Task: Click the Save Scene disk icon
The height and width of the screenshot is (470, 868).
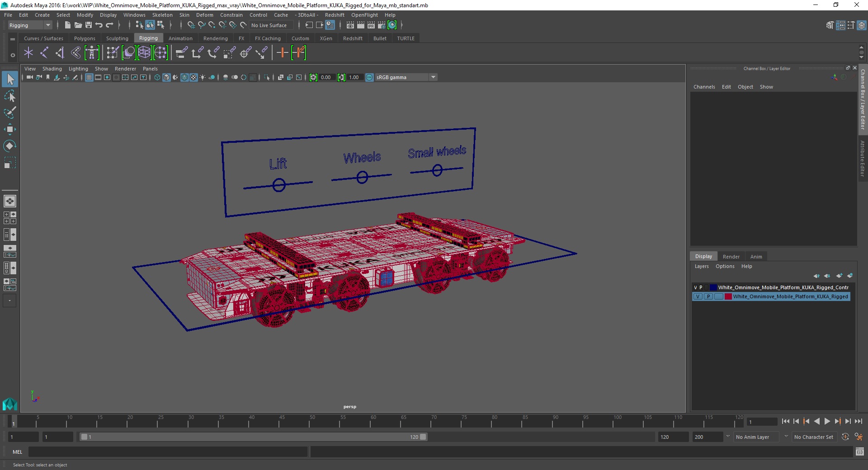Action: coord(89,25)
